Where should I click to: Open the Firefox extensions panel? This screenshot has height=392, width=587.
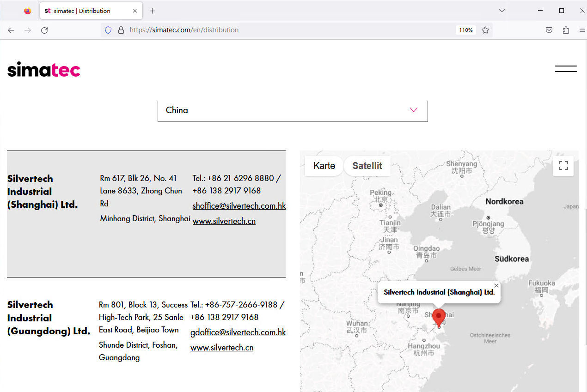566,30
